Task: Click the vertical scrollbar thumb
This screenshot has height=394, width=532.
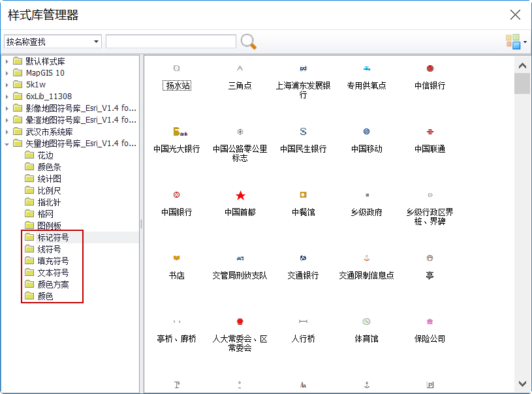Action: click(x=522, y=83)
